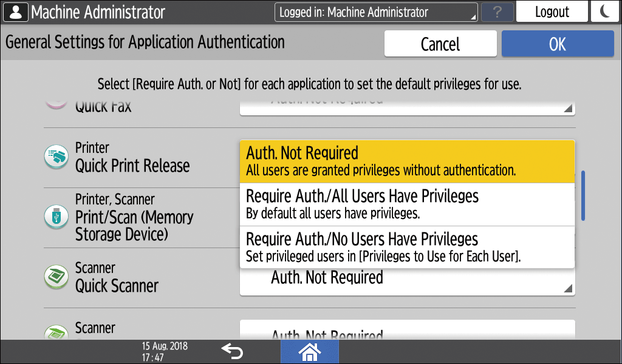Hit the Logout button
The width and height of the screenshot is (622, 364).
(552, 12)
